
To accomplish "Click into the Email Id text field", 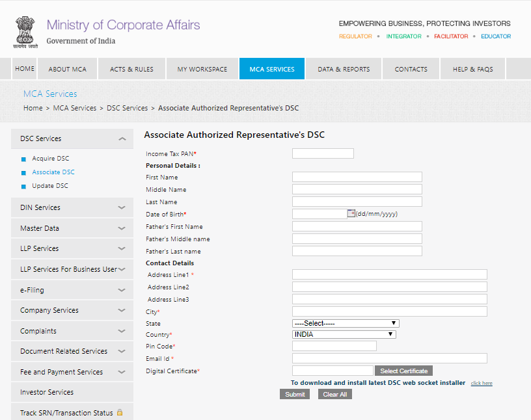I will click(x=389, y=358).
